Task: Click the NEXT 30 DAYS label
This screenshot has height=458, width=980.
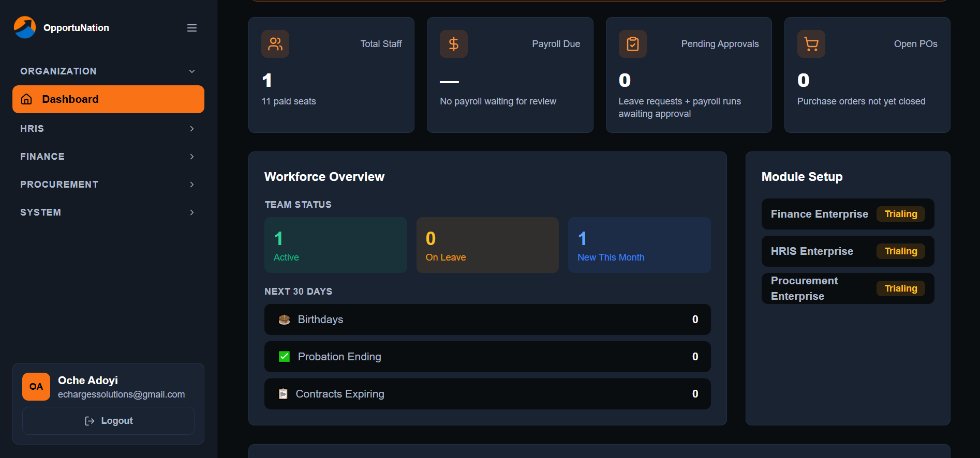Action: click(299, 292)
